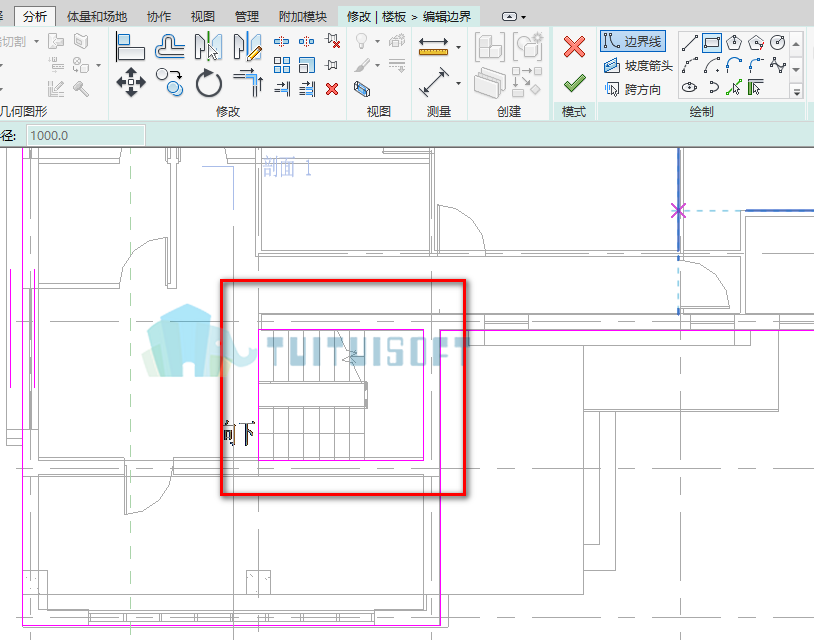Finish edit mode with green checkmark
The image size is (814, 640).
pos(574,83)
